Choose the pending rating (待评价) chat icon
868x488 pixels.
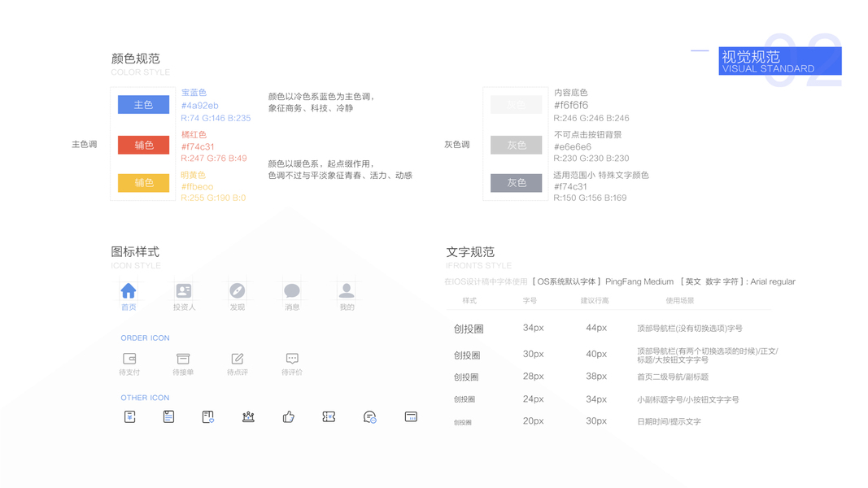pos(292,359)
